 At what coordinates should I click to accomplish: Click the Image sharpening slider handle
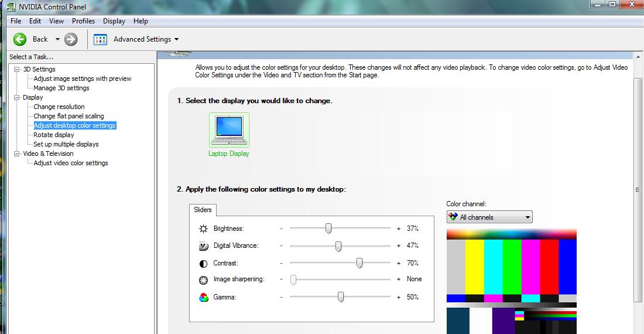[x=293, y=280]
